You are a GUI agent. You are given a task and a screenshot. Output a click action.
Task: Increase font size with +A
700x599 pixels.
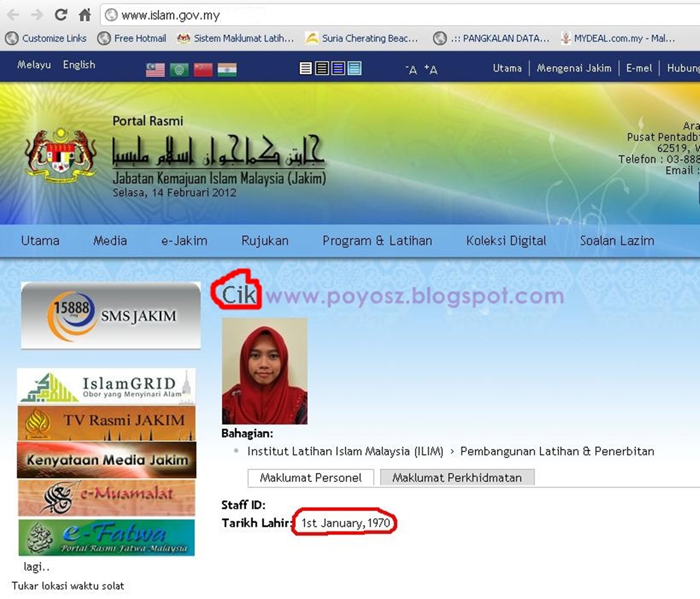point(431,69)
